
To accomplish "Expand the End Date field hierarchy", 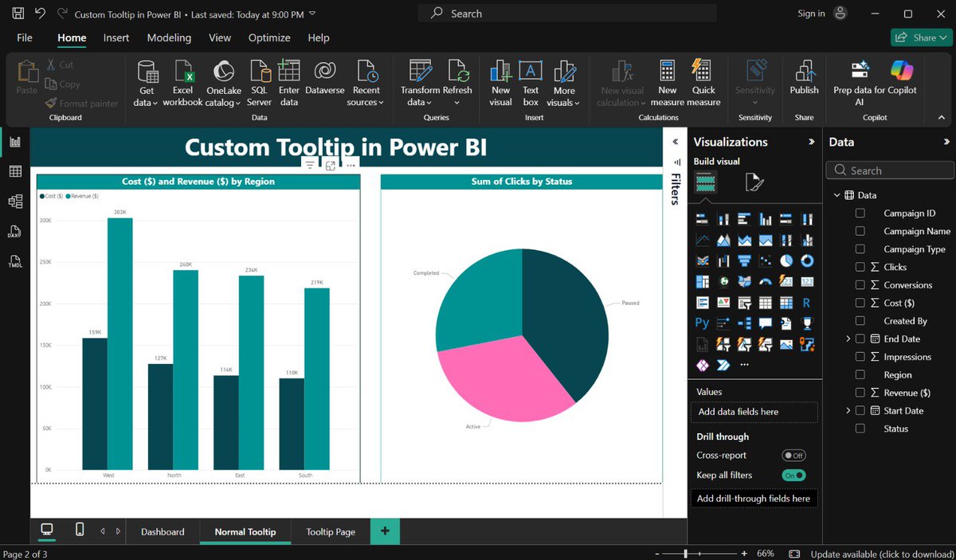I will click(848, 339).
